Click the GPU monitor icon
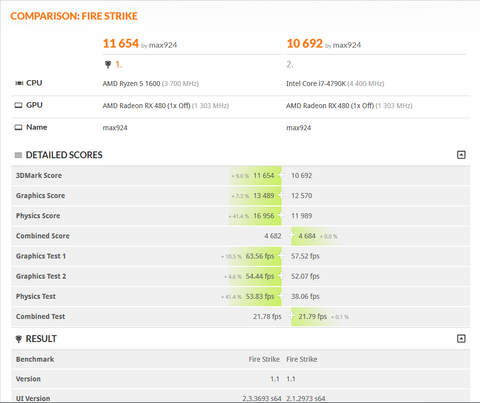Image resolution: width=480 pixels, height=403 pixels. [x=18, y=105]
